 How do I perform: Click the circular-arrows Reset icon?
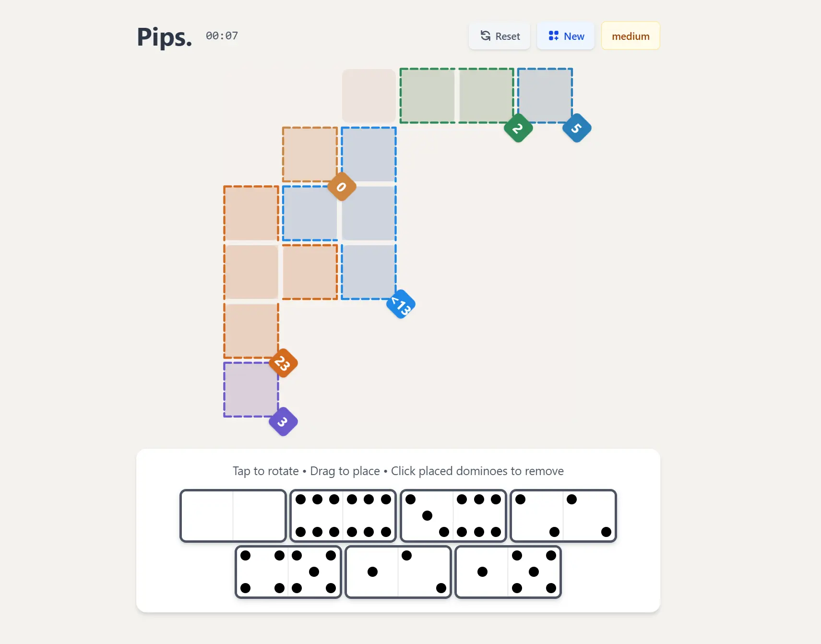tap(485, 36)
